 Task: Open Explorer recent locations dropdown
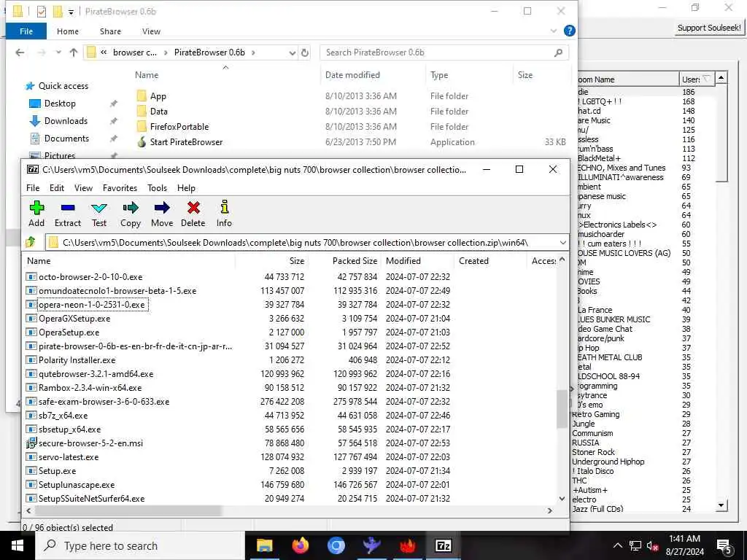[x=58, y=52]
